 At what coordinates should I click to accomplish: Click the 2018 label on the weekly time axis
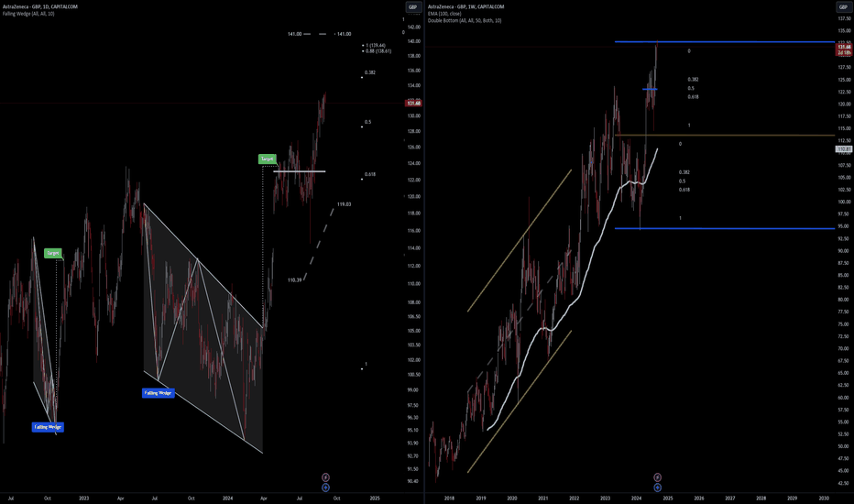pyautogui.click(x=449, y=498)
